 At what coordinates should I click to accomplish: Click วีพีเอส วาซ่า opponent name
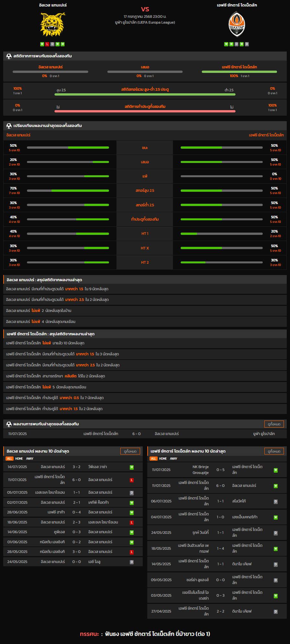pyautogui.click(x=98, y=467)
